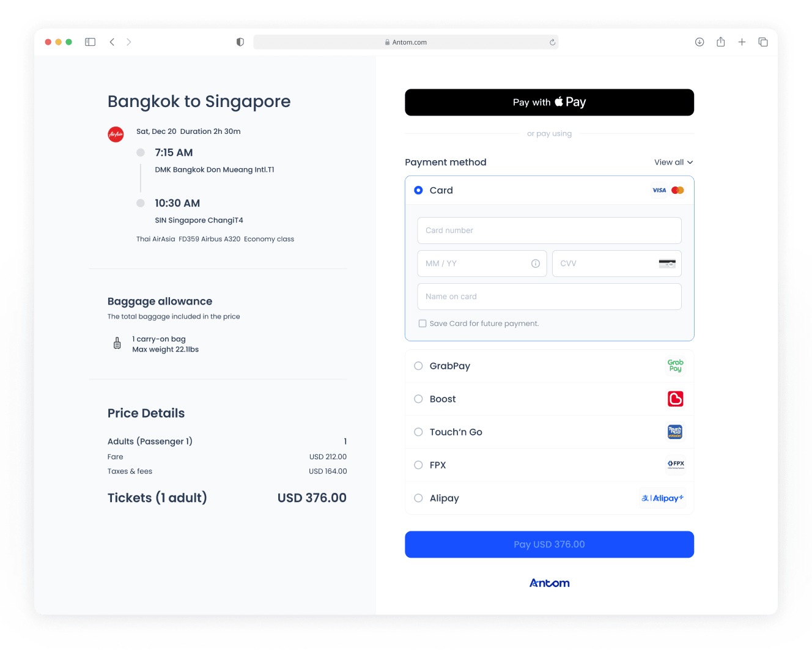Click the card illustration inside the CVV field
Screen dimensions: 812x650
point(668,263)
